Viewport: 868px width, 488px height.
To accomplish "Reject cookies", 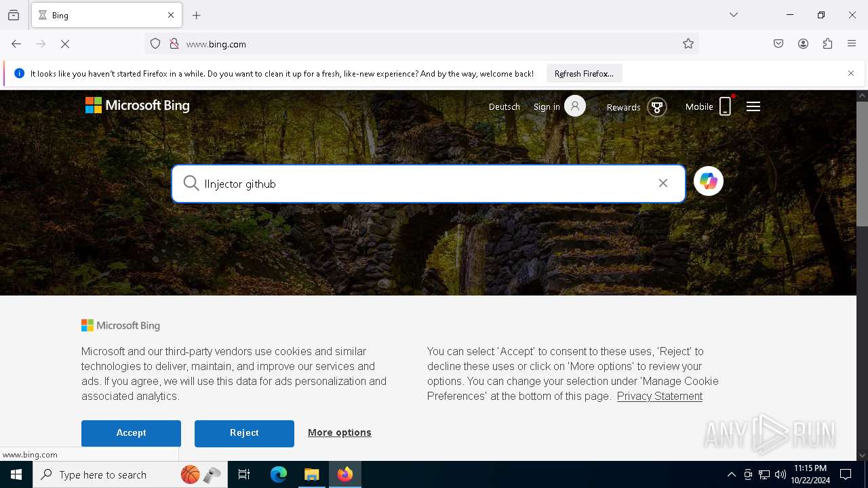I will pos(244,433).
